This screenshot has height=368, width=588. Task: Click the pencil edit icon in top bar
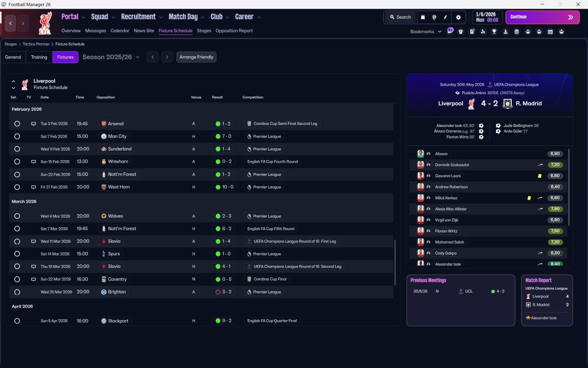(445, 17)
